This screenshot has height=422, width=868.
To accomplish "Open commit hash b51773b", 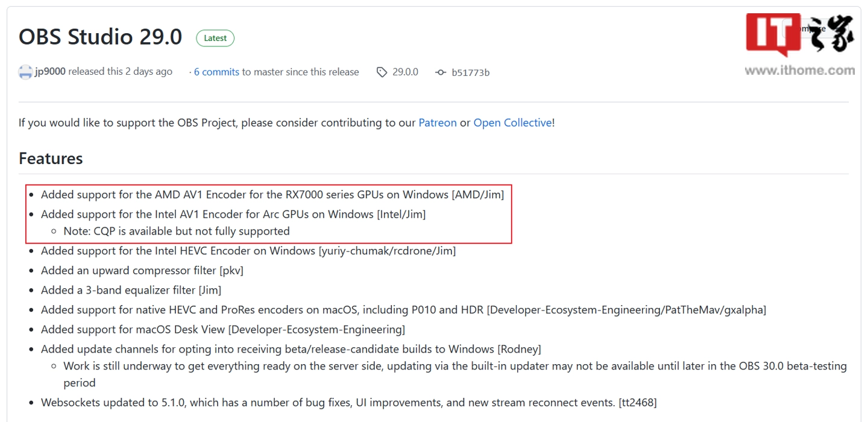I will tap(470, 72).
